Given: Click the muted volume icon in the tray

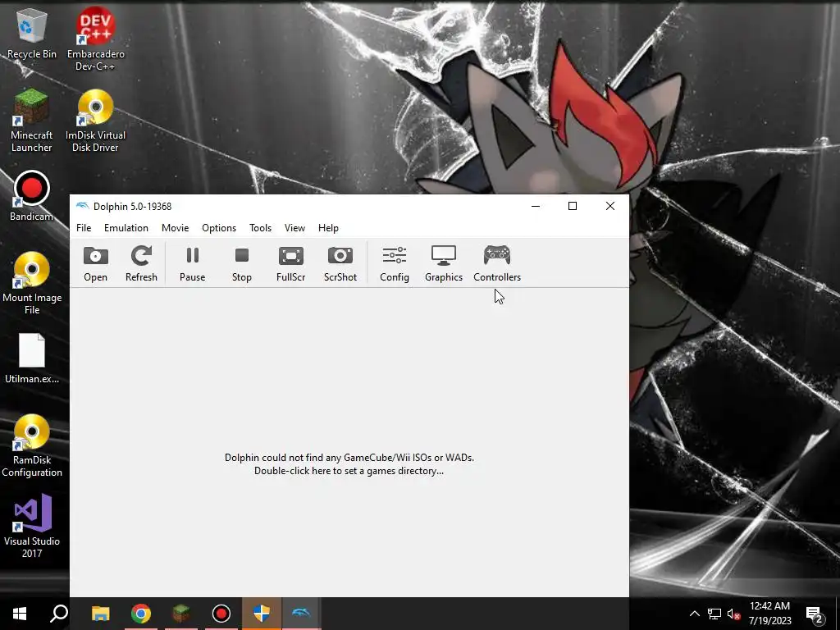Looking at the screenshot, I should pyautogui.click(x=733, y=614).
